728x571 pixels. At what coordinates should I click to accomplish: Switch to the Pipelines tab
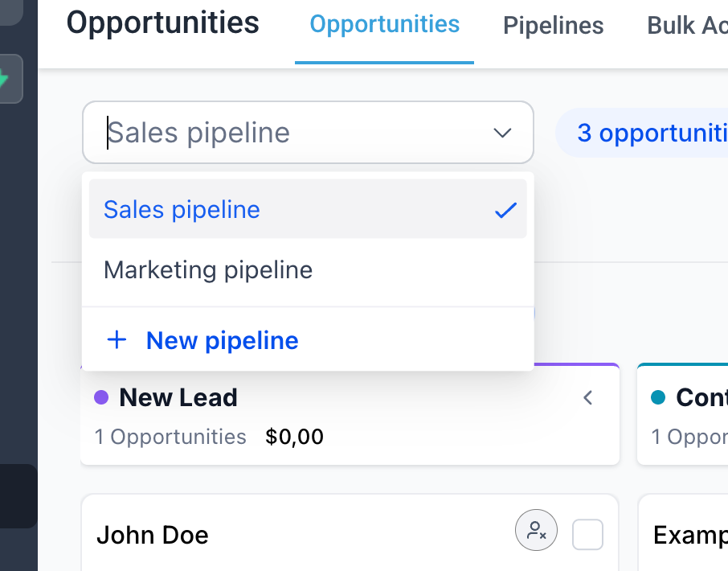point(554,26)
